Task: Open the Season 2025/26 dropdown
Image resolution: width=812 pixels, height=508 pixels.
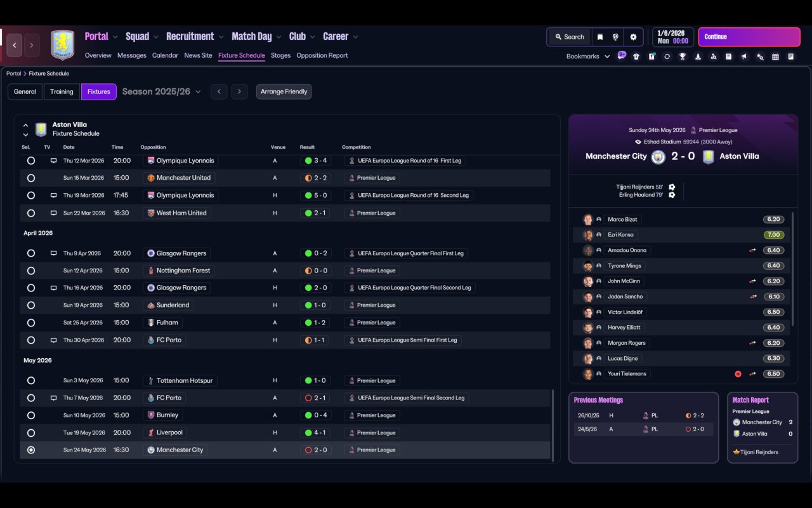Action: [162, 91]
